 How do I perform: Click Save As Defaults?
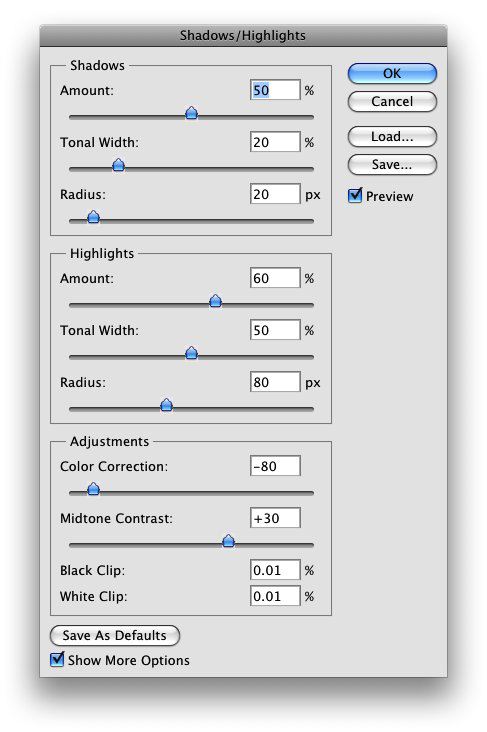pyautogui.click(x=114, y=635)
